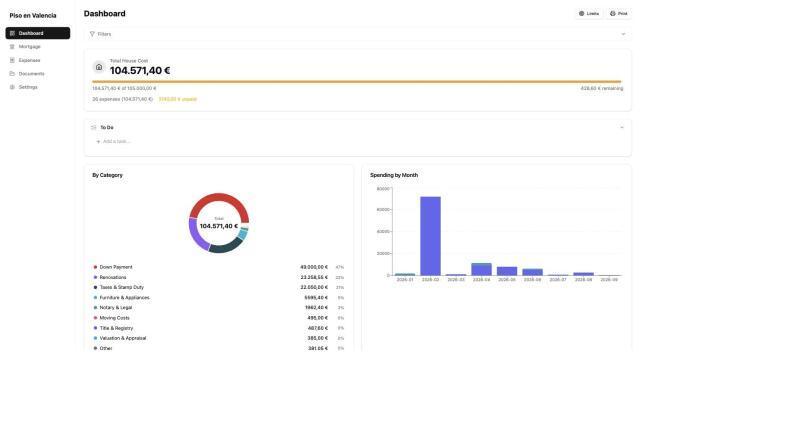Click the red Down Payment color dot
This screenshot has width=800, height=437.
coord(95,267)
